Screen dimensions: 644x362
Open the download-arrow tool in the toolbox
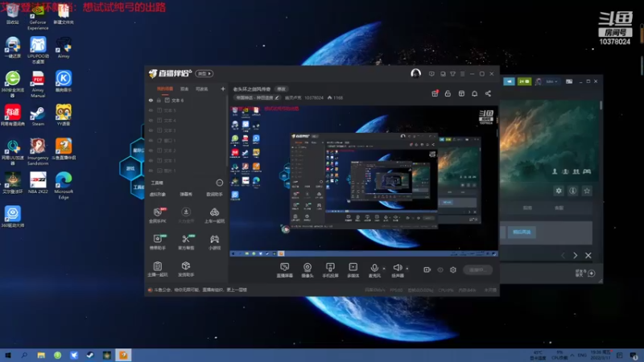186,212
